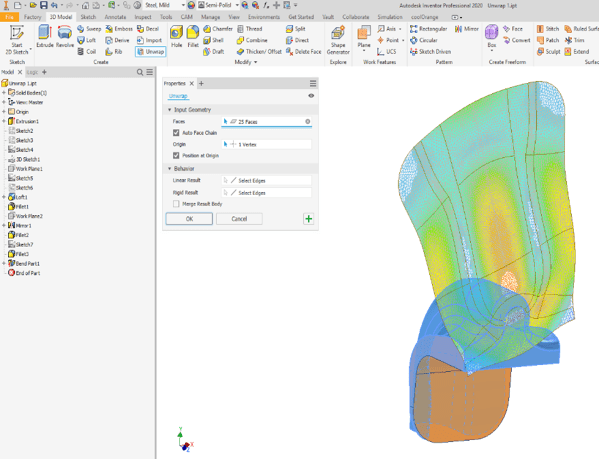
Task: Open the File tab
Action: tap(9, 17)
